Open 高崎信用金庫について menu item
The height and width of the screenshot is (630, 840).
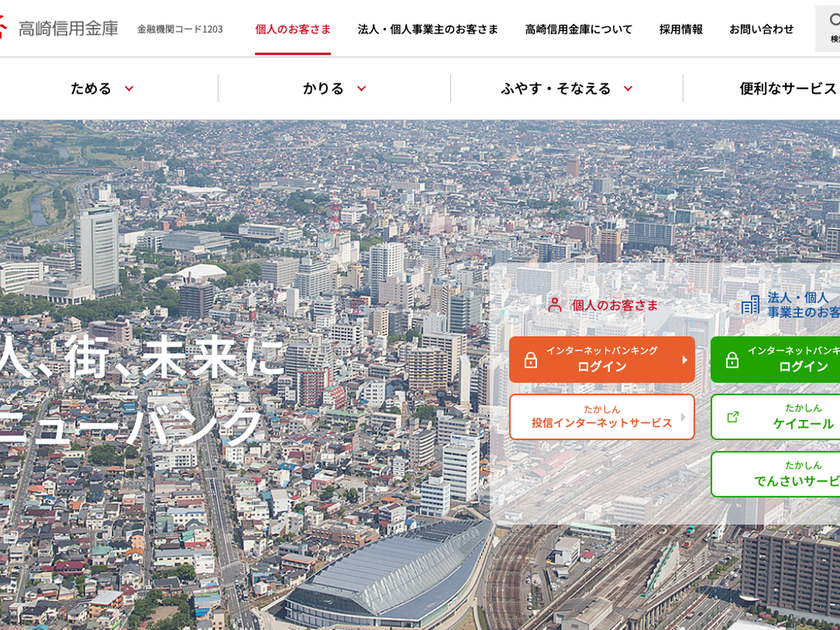pos(578,29)
